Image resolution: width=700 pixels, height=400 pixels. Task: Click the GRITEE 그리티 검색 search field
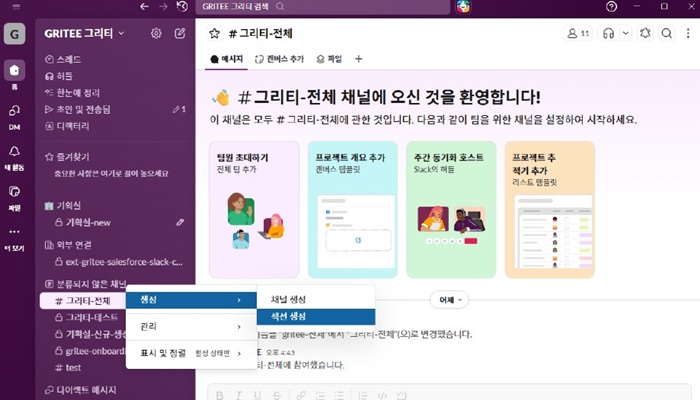pos(320,6)
